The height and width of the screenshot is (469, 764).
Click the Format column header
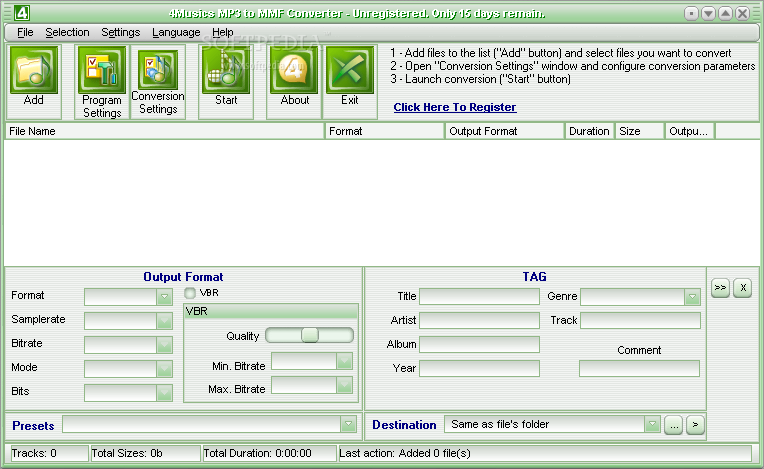tap(385, 131)
